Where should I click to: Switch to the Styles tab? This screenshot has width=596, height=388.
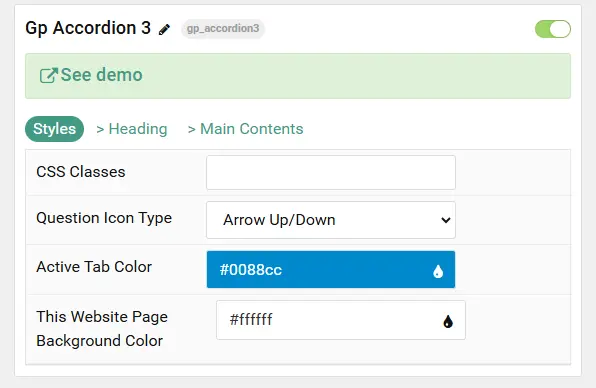coord(54,129)
